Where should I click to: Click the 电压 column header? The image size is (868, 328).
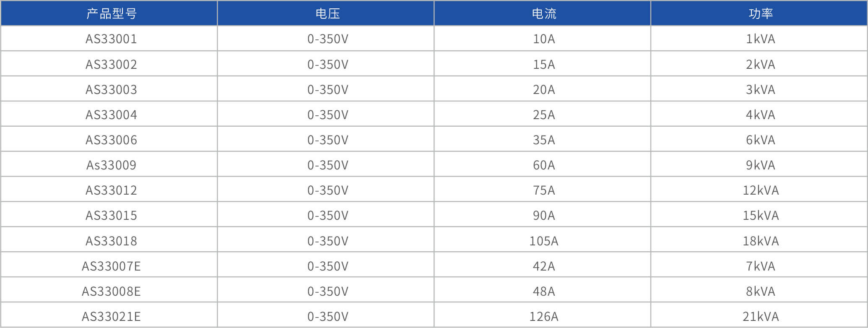[x=327, y=13]
